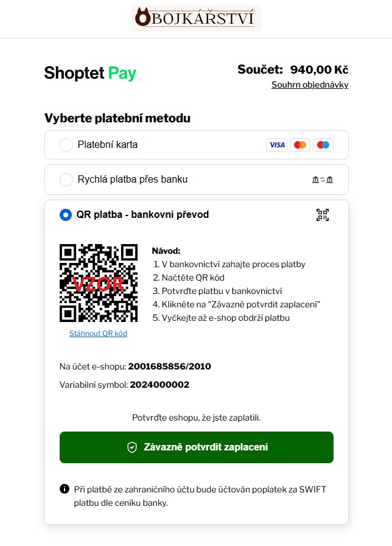Viewport: 392px width, 546px height.
Task: Click account number 2001685856/2010
Action: [170, 366]
